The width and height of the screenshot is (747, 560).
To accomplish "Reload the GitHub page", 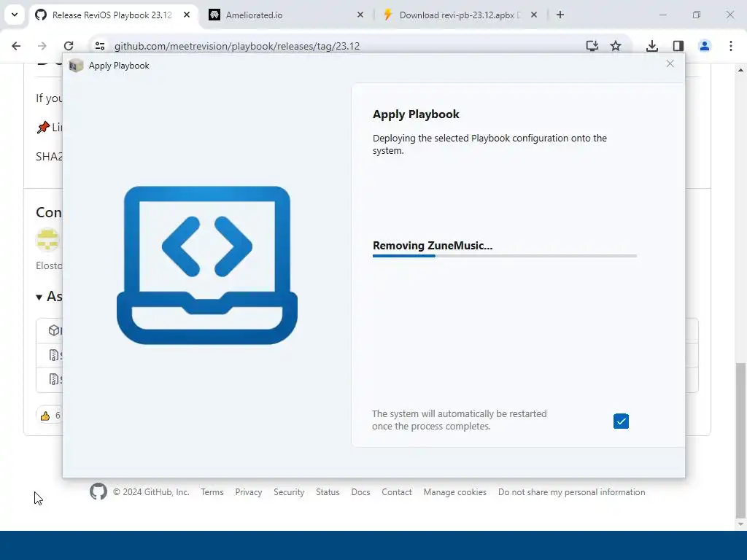I will [69, 46].
